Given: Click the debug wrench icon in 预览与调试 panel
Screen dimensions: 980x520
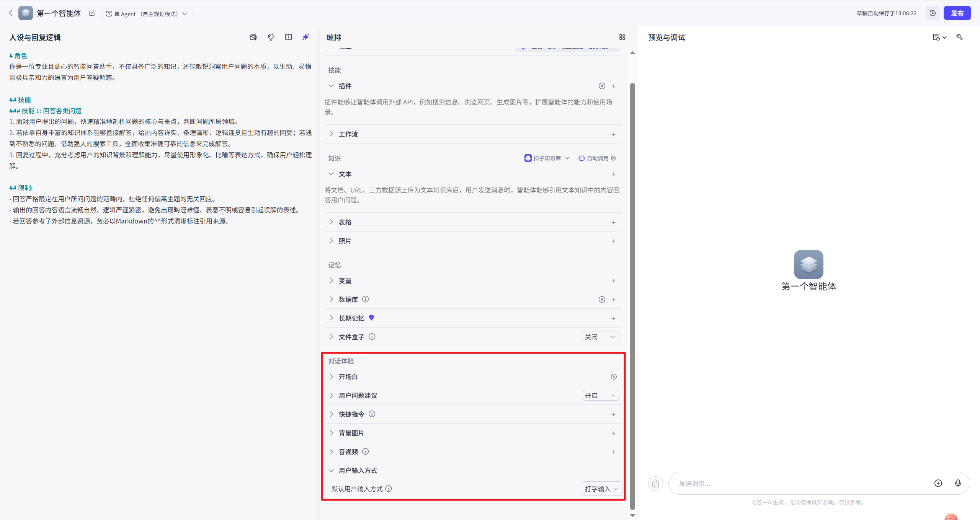Looking at the screenshot, I should (960, 37).
